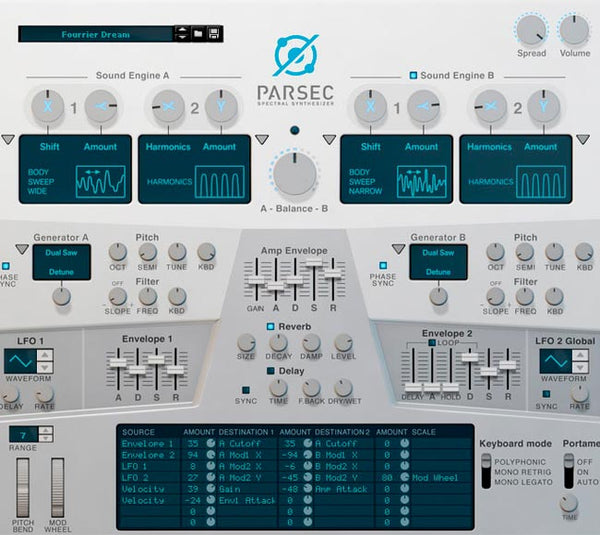The image size is (600, 535).
Task: Click Generator B Detune knob
Action: click(439, 297)
